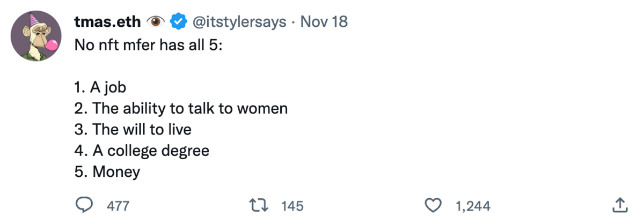Viewport: 644px width, 224px height.
Task: Open the ape profile avatar
Action: click(36, 36)
